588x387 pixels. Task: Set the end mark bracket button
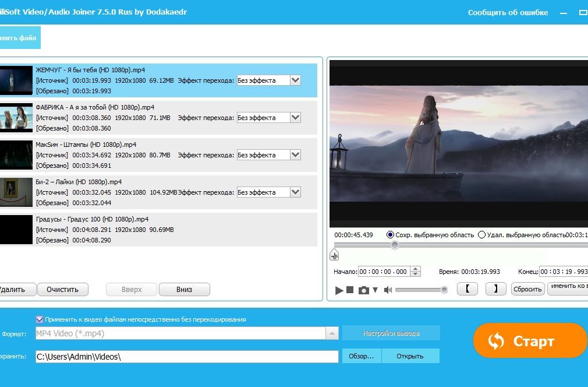click(496, 289)
